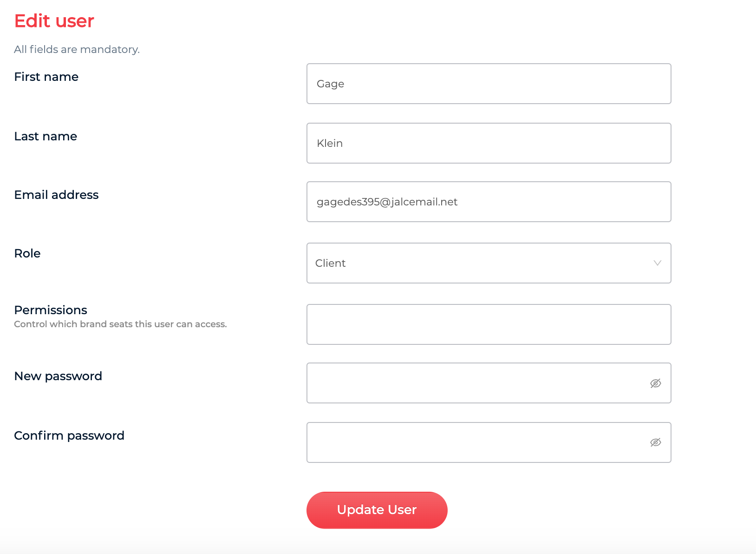Select the Last name field with Klein
The image size is (756, 554).
(489, 143)
